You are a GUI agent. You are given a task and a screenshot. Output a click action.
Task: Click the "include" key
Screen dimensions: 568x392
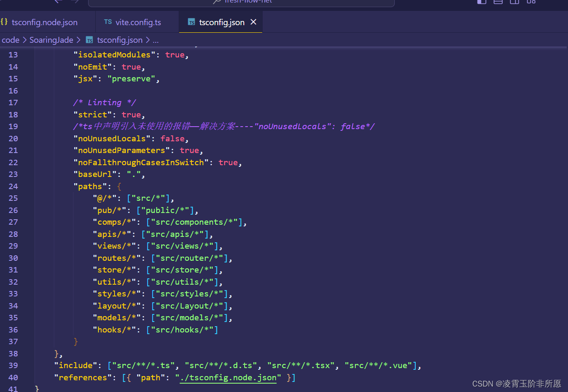point(76,365)
